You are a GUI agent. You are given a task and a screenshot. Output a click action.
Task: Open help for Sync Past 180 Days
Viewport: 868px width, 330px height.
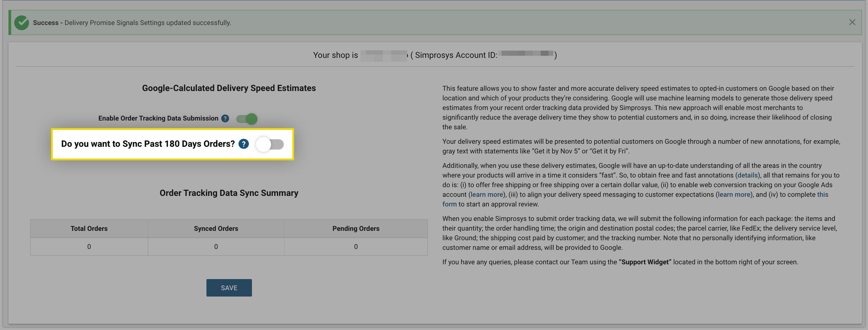coord(244,144)
